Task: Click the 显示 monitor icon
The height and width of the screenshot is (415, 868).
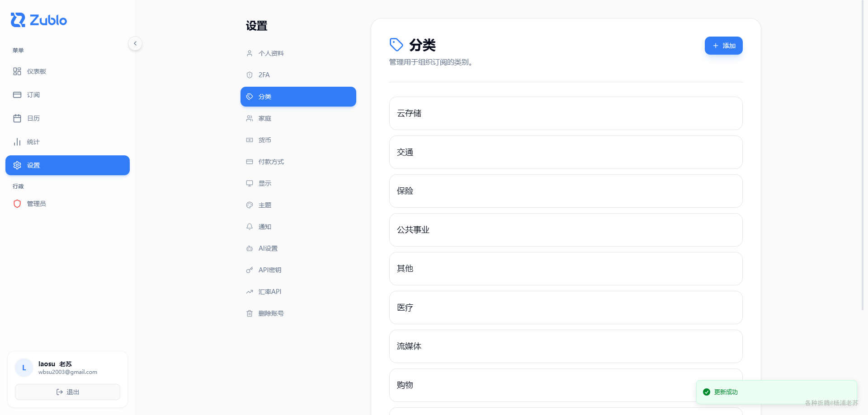Action: (250, 183)
